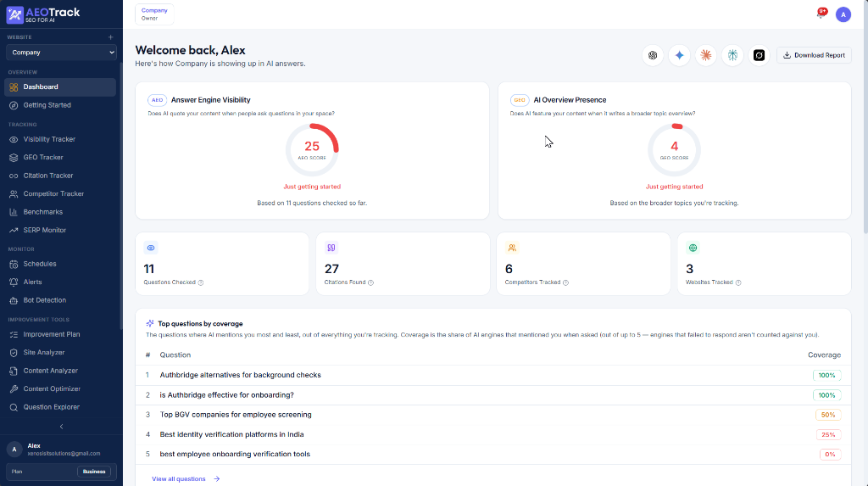Open Dashboard in the sidebar
This screenshot has height=486, width=868.
click(60, 87)
